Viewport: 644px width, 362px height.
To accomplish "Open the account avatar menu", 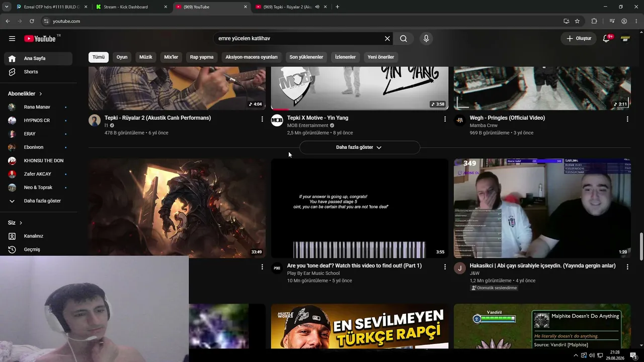I will tap(625, 39).
